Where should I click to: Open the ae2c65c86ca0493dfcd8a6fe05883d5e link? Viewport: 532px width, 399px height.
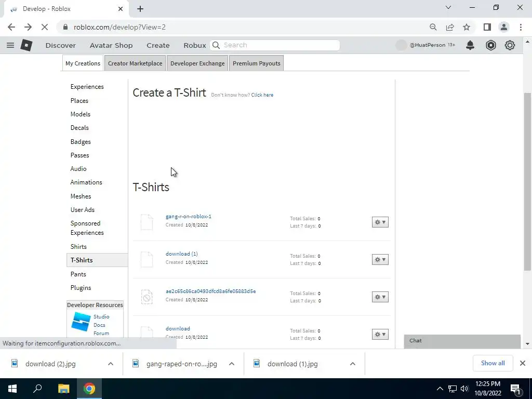click(x=211, y=291)
